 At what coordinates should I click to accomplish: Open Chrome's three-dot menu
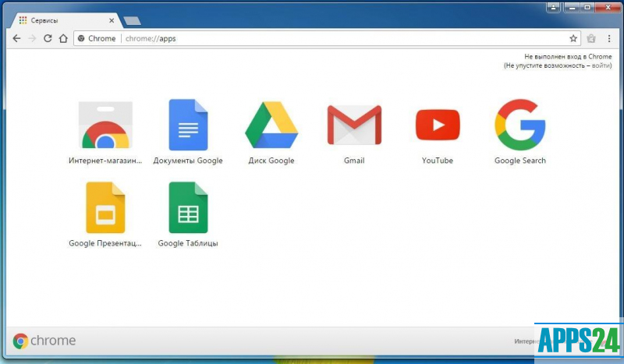(x=609, y=38)
